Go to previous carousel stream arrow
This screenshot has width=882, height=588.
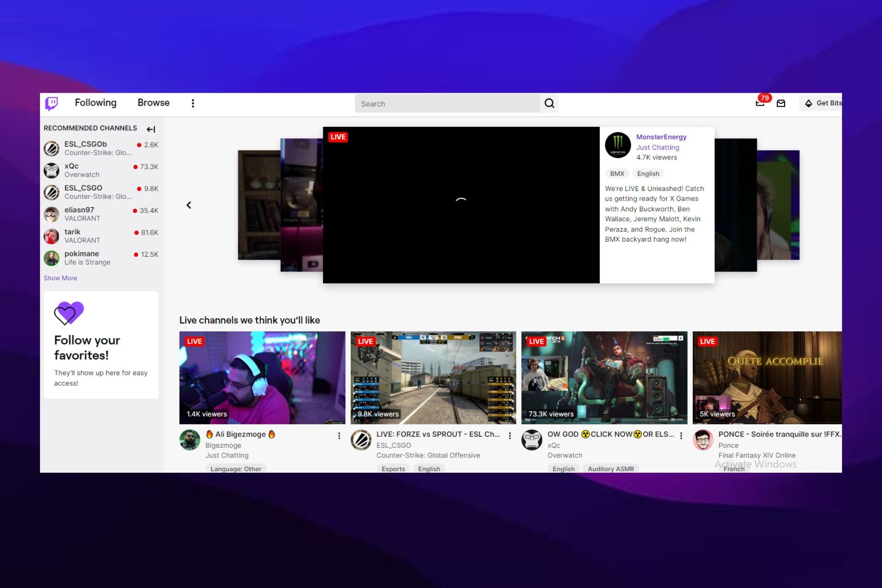click(188, 205)
